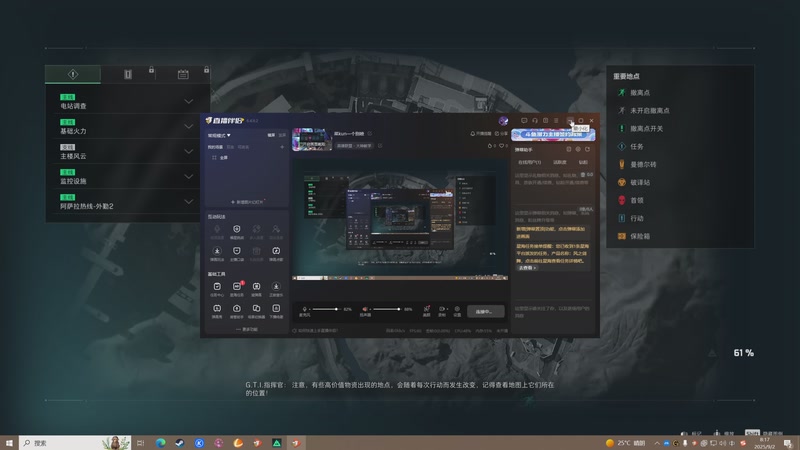Click the 录制 record icon

click(442, 311)
